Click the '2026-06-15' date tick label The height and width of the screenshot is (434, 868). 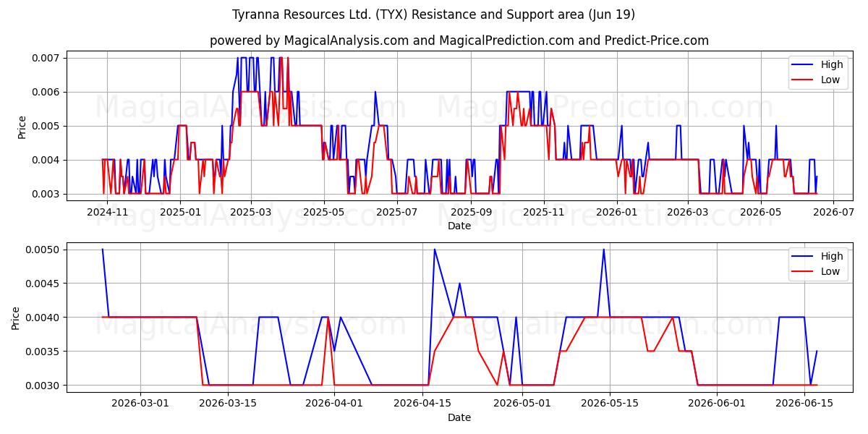click(x=804, y=404)
